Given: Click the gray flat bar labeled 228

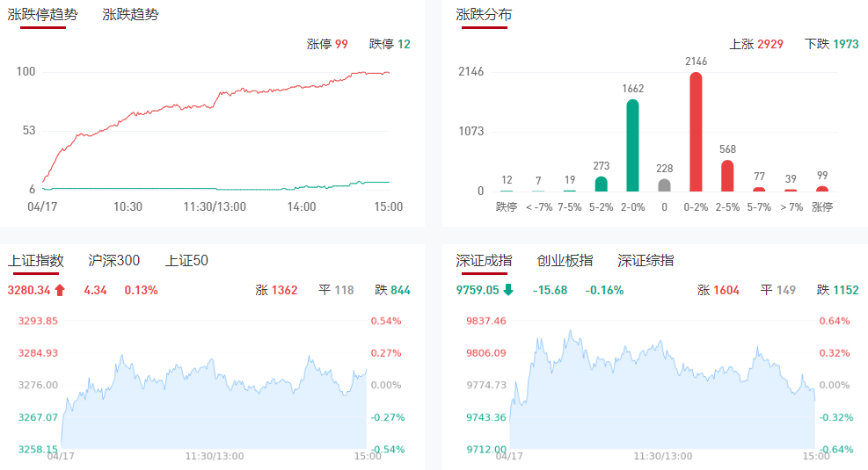Looking at the screenshot, I should pyautogui.click(x=664, y=185).
